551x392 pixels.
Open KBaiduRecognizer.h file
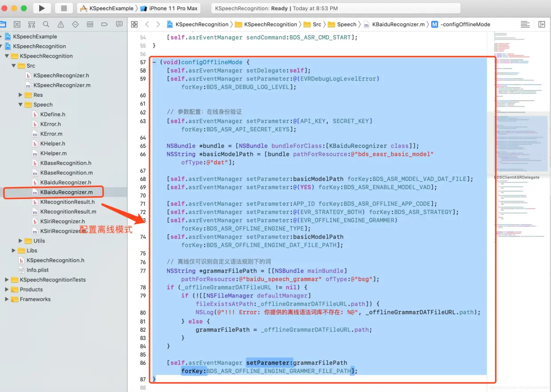(62, 182)
